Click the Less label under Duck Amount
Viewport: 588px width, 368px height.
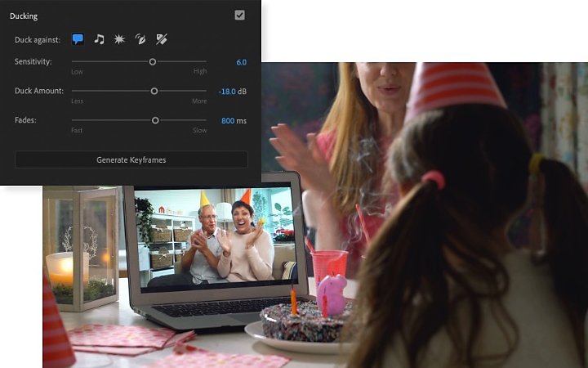point(78,101)
